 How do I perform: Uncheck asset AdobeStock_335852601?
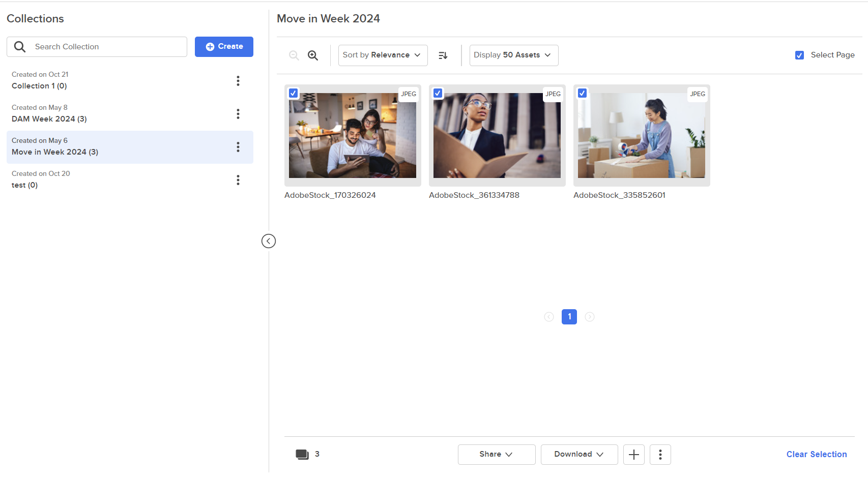[x=583, y=93]
